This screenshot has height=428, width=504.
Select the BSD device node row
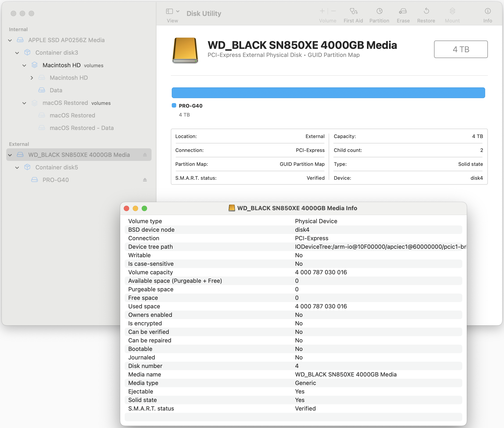[293, 230]
